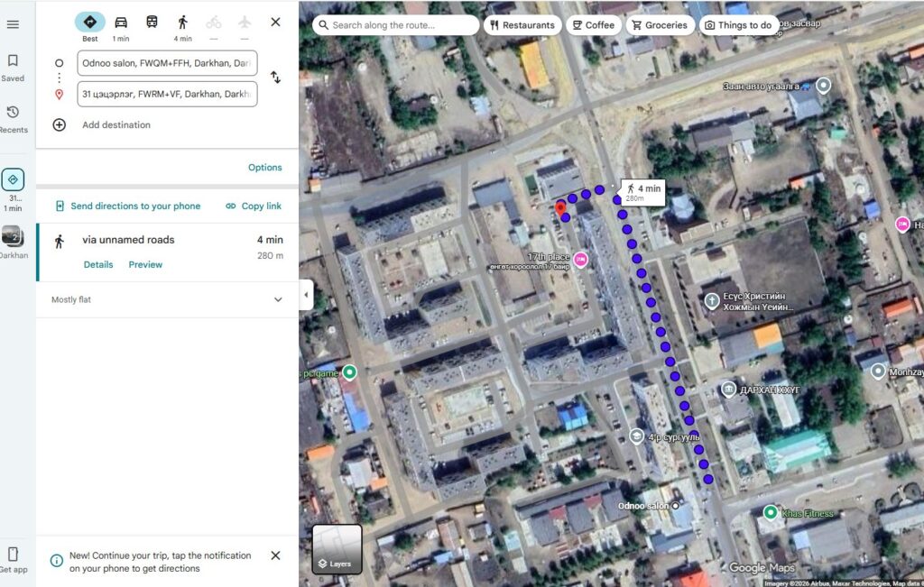Filter by Coffee along the route
This screenshot has height=587, width=924.
point(592,25)
